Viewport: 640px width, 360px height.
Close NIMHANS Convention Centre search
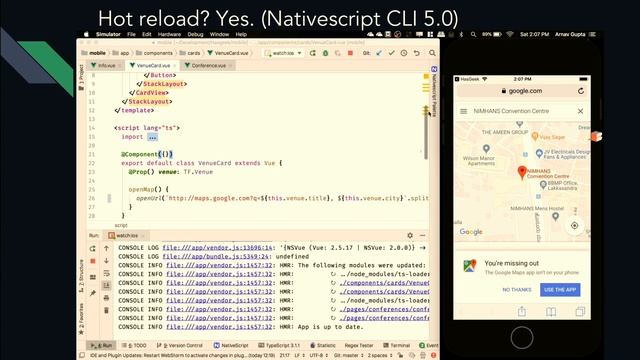(x=580, y=111)
